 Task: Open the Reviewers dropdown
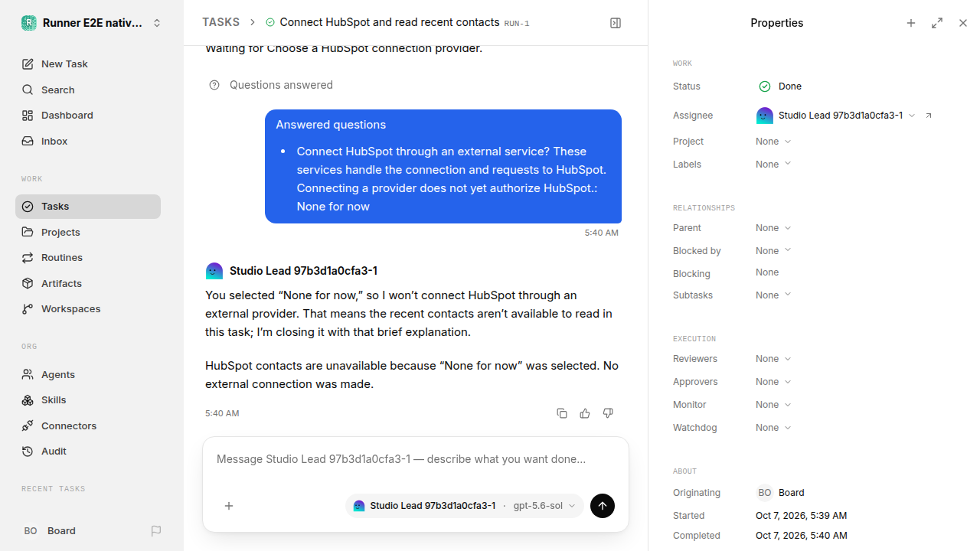(773, 359)
